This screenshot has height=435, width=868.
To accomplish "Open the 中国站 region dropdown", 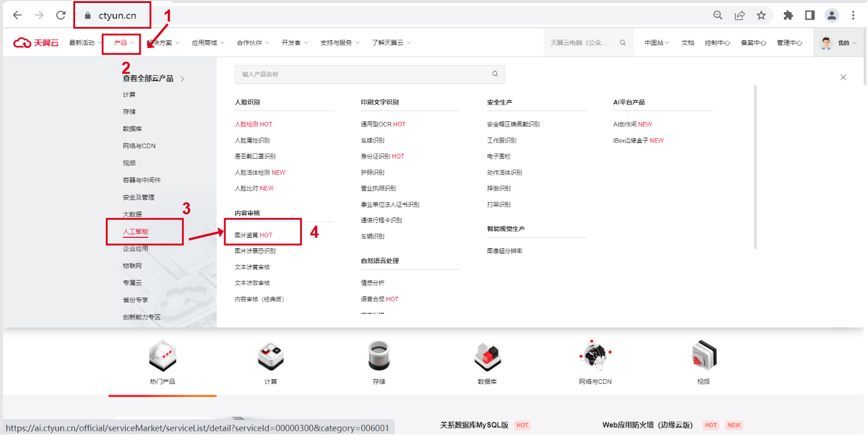I will pos(657,43).
